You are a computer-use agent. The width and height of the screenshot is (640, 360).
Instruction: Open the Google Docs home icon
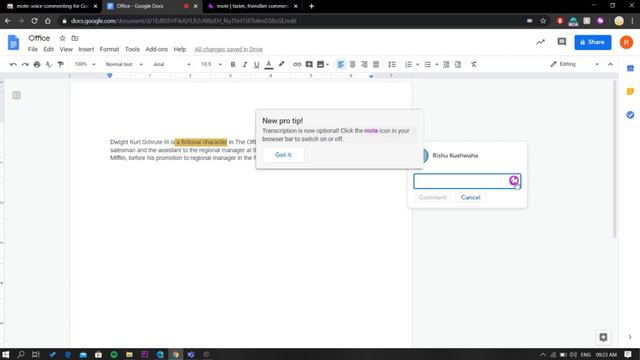click(x=13, y=42)
